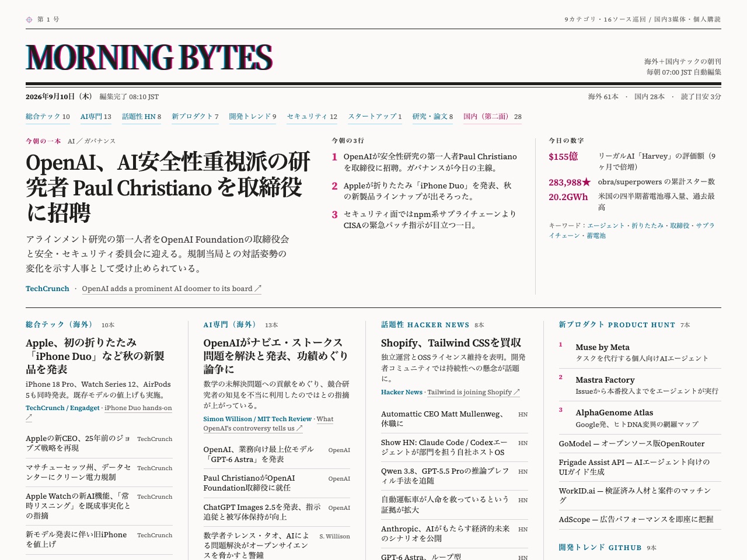This screenshot has height=560, width=747.
Task: Open the AI専門 13 category tab
Action: pyautogui.click(x=96, y=117)
